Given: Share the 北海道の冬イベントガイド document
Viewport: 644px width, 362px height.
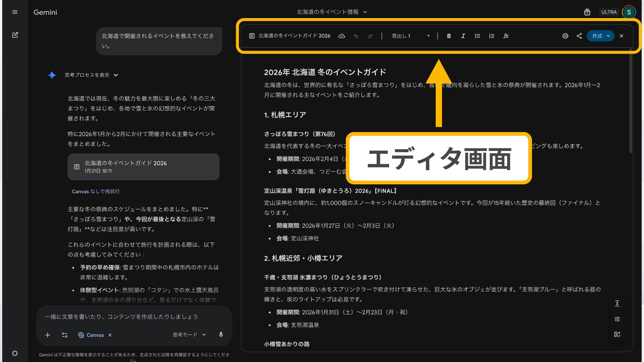Looking at the screenshot, I should pyautogui.click(x=579, y=36).
